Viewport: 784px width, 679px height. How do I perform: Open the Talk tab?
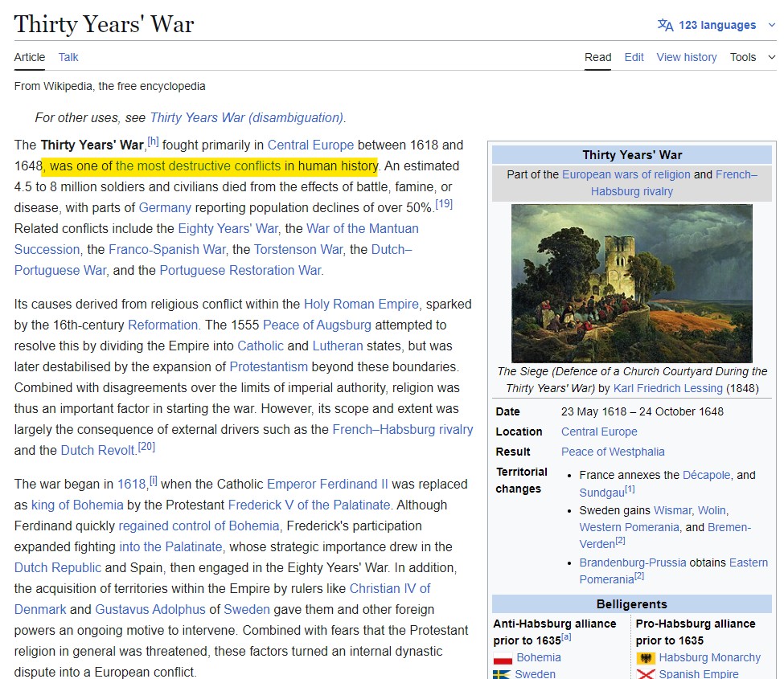point(68,58)
